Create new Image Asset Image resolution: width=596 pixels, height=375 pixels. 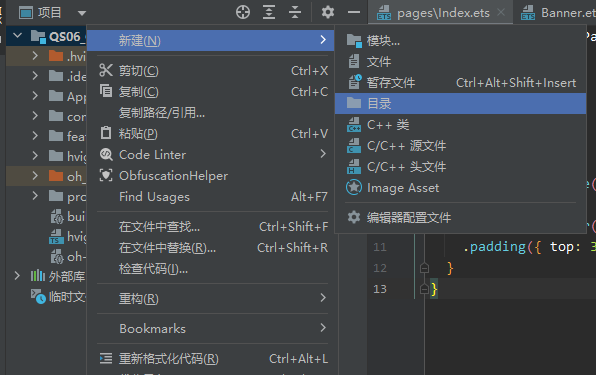460,188
